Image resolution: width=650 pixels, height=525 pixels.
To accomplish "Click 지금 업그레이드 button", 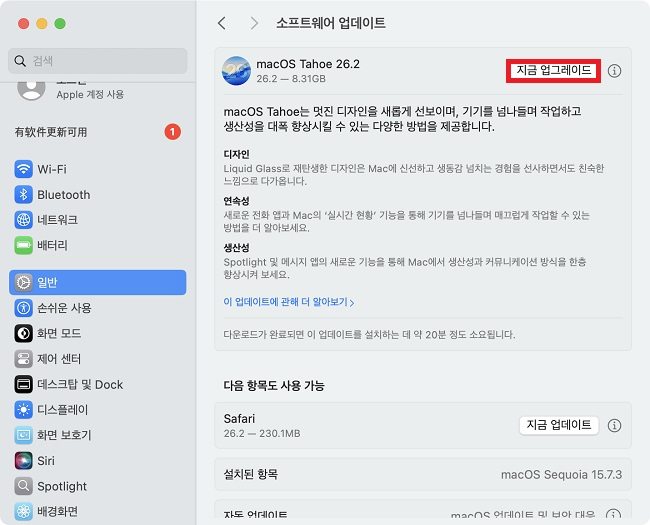I will coord(553,70).
